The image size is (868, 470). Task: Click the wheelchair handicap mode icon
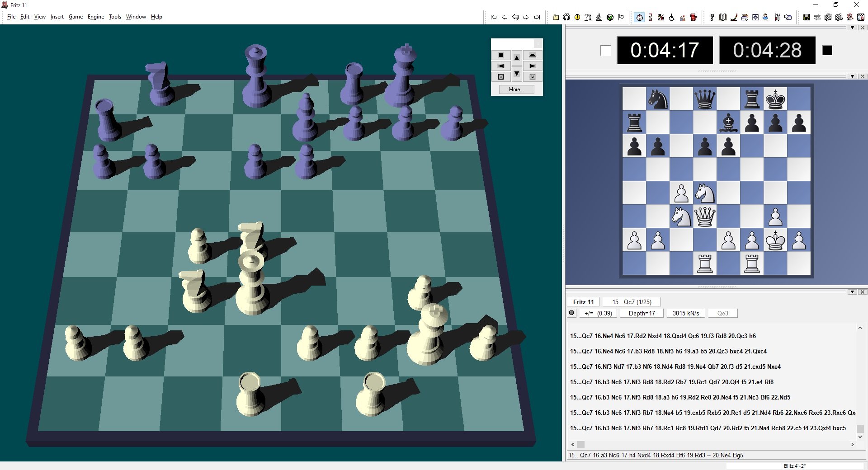pyautogui.click(x=672, y=17)
